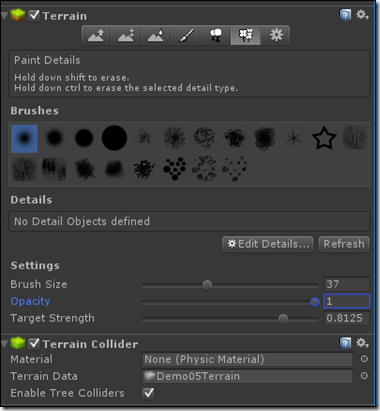Collapse the Terrain component foldout

4,16
